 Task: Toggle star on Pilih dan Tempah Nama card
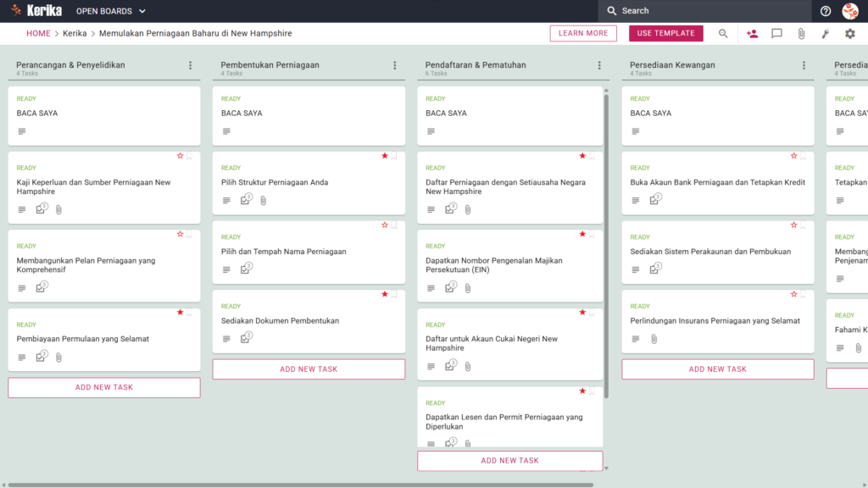385,225
